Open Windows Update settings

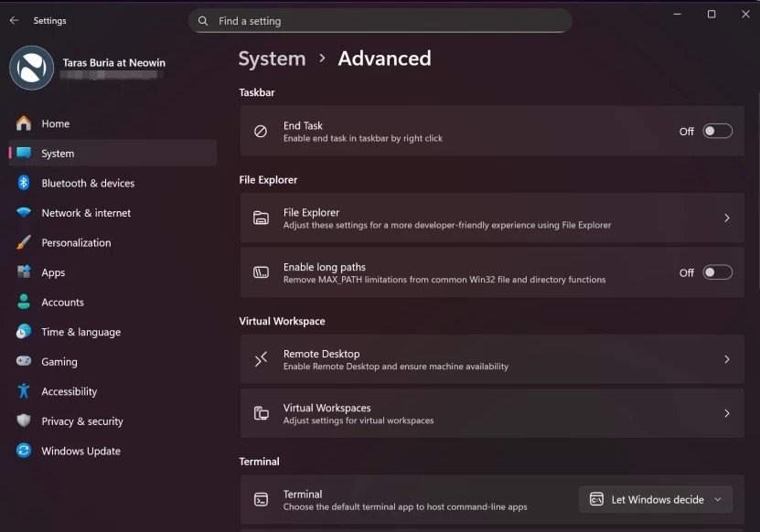[112, 451]
